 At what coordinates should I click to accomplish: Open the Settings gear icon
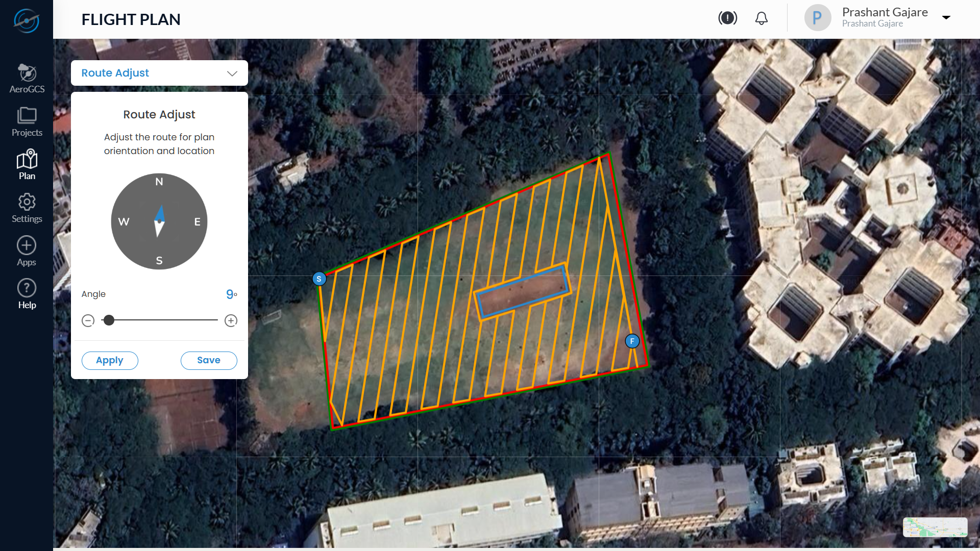(x=27, y=202)
